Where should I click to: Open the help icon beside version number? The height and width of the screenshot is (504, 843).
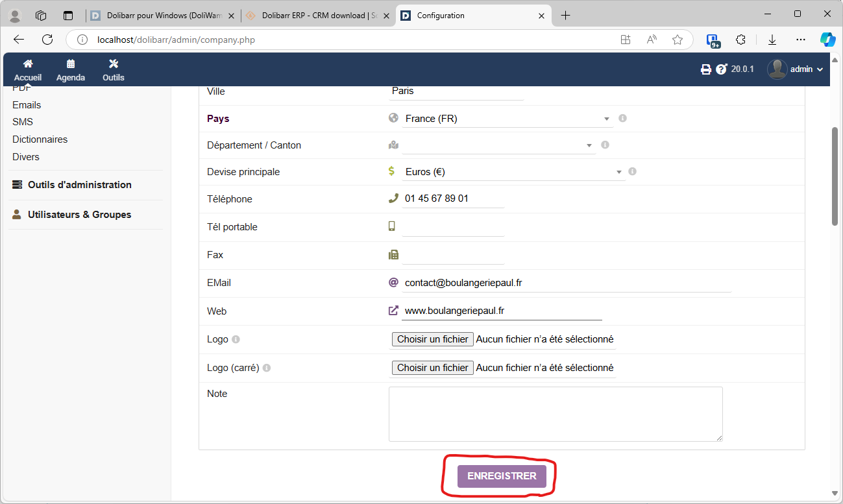pyautogui.click(x=722, y=69)
